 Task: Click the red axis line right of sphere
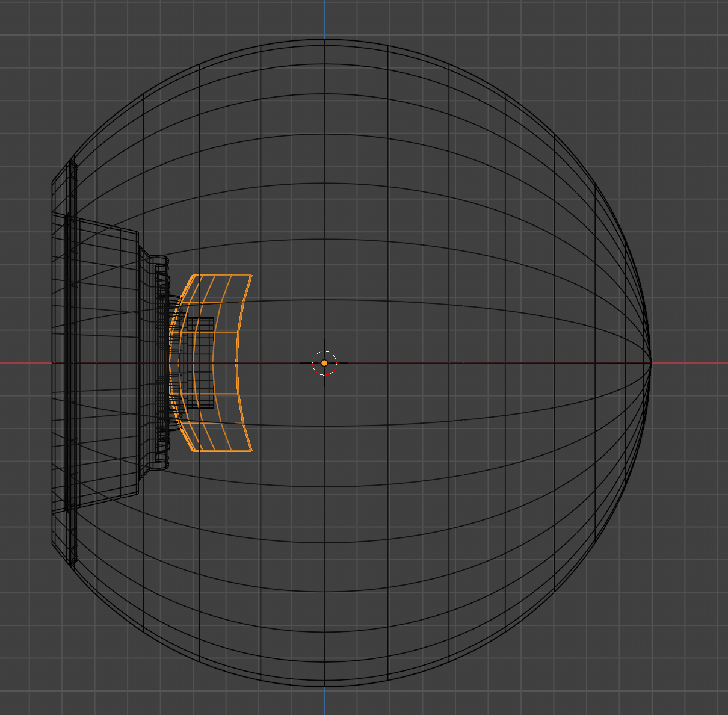click(x=692, y=363)
